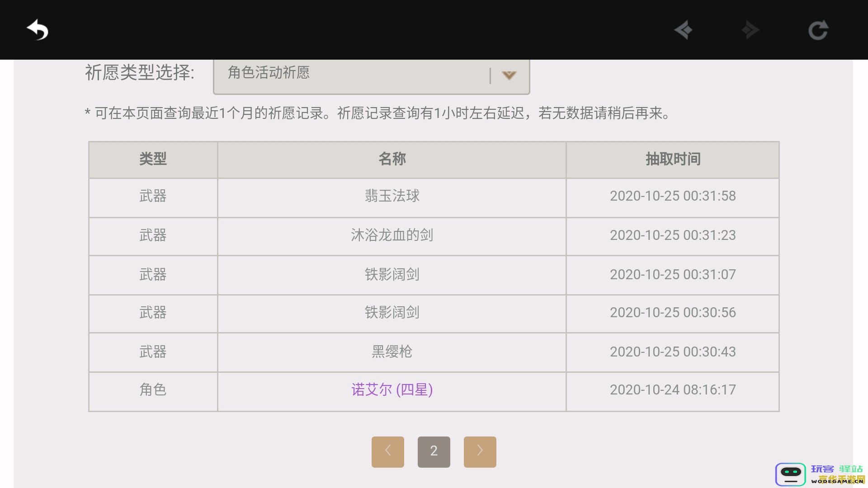
Task: Select the 铁影阔剑 entry at 00:31:07
Action: pos(392,274)
